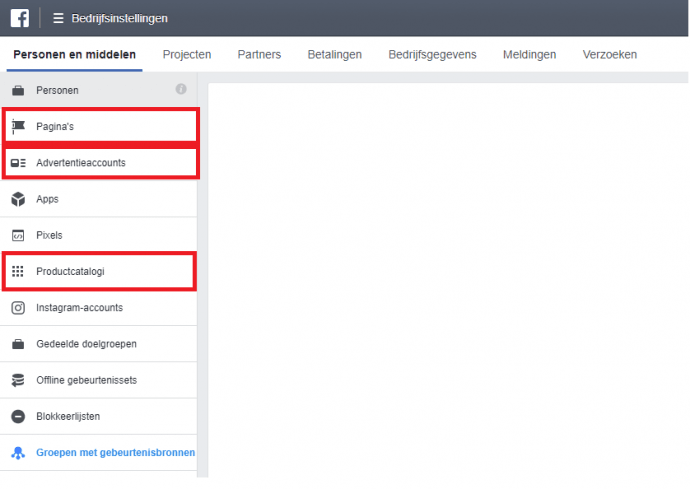Open Pagina's in the sidebar
Screen dimensions: 690x489
tap(101, 126)
